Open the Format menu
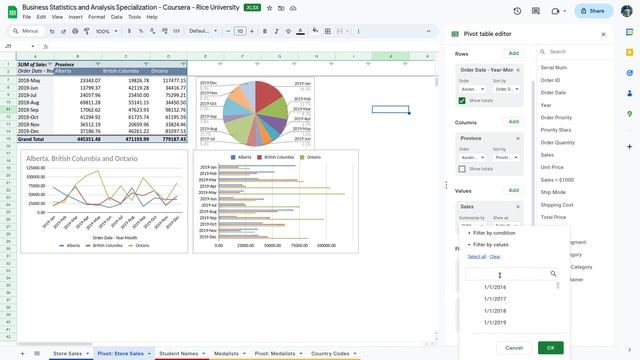Viewport: 640px width, 360px height. (97, 17)
